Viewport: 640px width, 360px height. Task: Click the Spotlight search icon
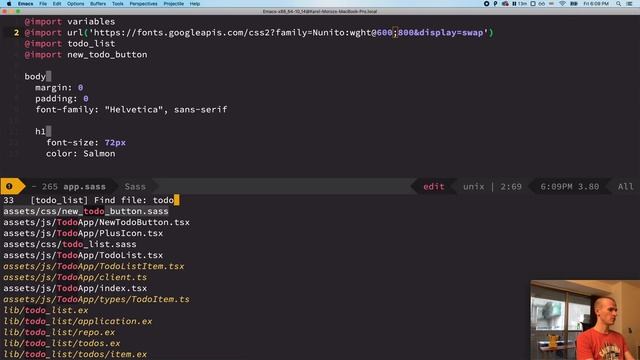click(x=619, y=4)
